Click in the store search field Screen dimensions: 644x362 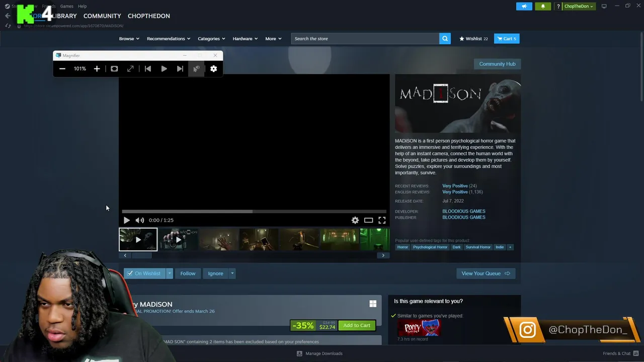click(365, 39)
